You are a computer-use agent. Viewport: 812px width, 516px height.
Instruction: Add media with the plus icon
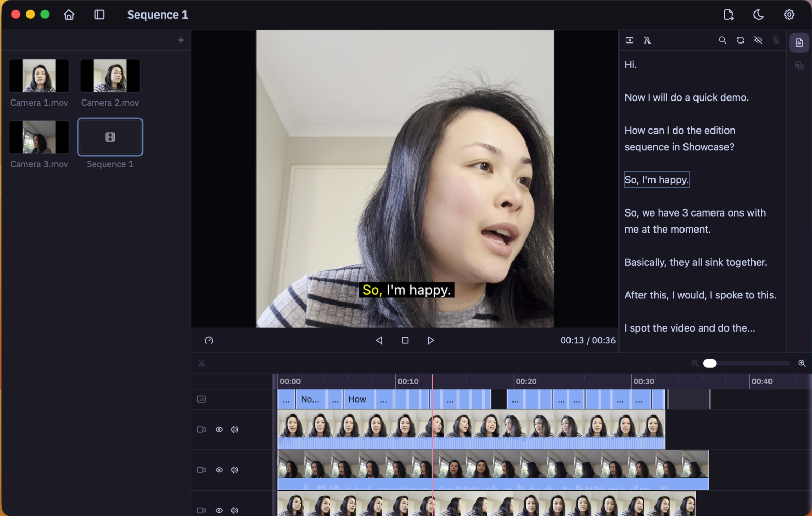(181, 40)
